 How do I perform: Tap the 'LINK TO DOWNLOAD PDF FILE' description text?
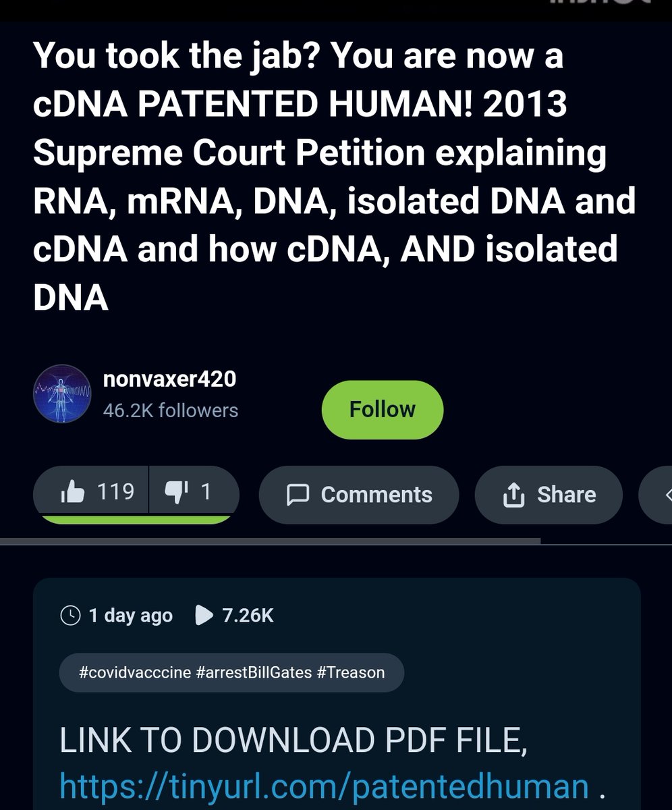coord(293,741)
